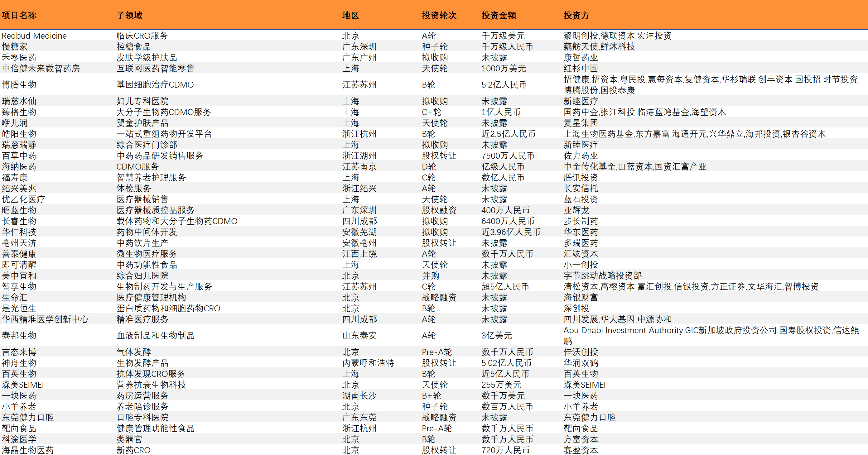Select the 美中宜和 project cell

pos(19,276)
